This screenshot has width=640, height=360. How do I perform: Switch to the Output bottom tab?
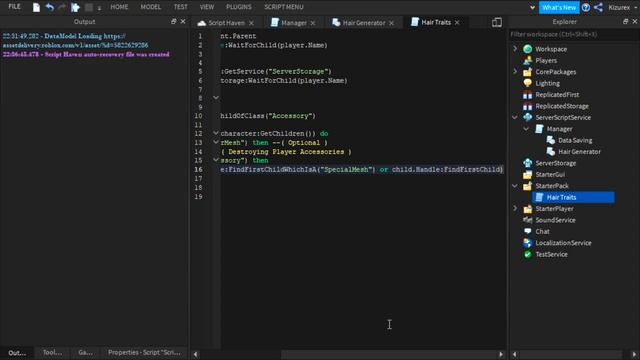(17, 353)
